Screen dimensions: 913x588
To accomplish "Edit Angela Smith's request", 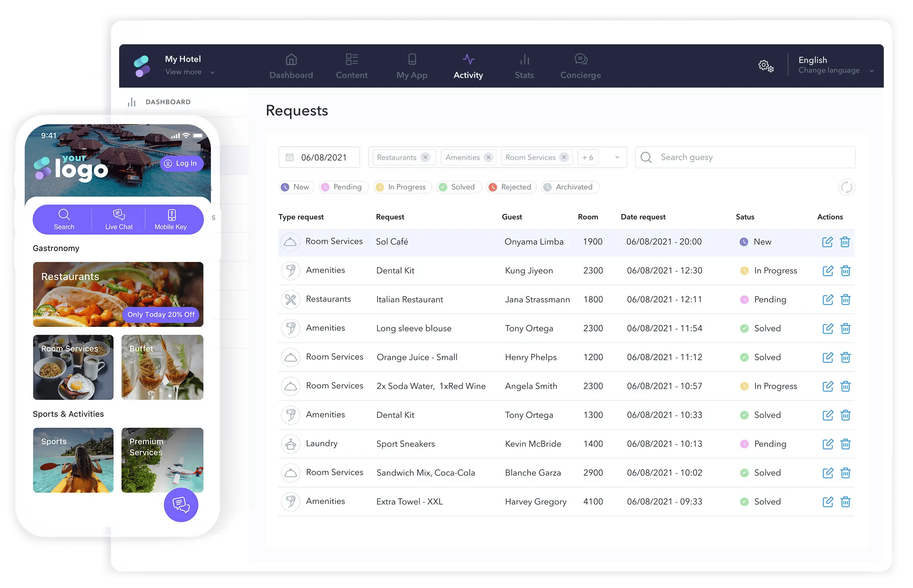I will 828,386.
